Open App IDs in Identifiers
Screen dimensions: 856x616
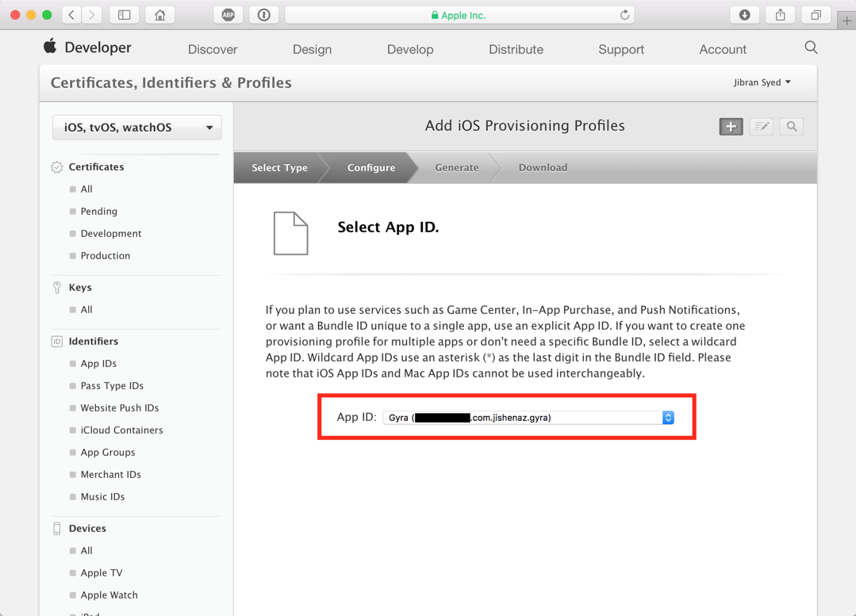click(x=98, y=363)
